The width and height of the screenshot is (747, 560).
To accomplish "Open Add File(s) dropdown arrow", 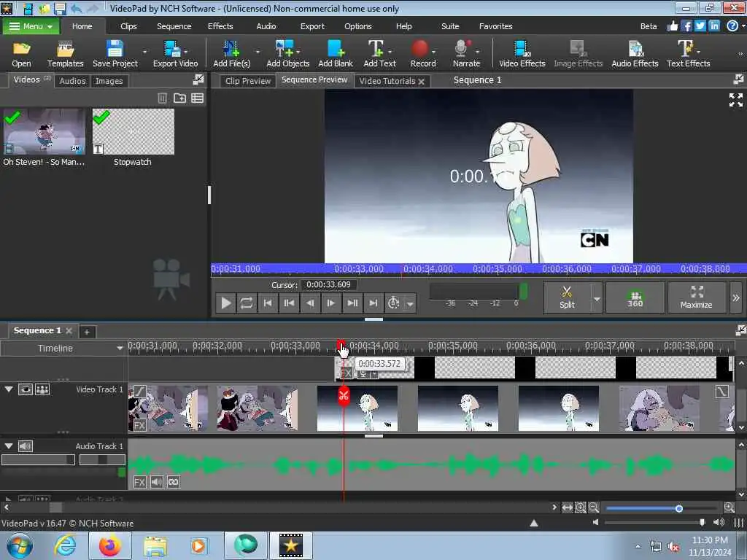I will (258, 52).
